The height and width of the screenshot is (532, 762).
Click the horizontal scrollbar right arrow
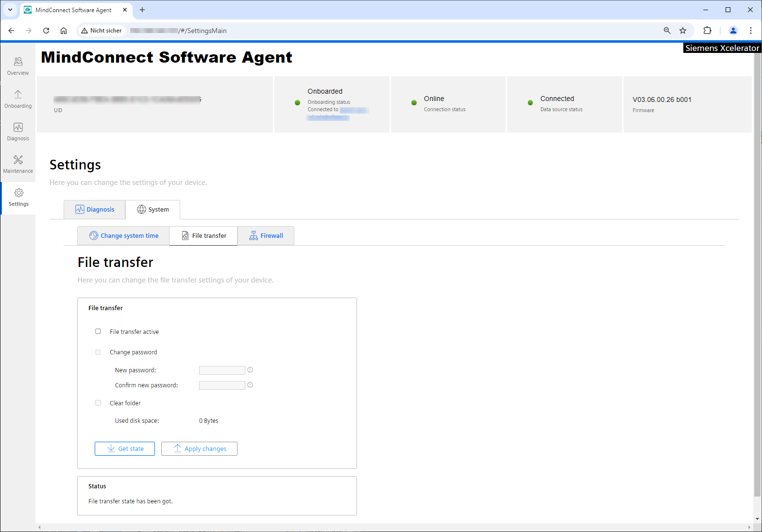[749, 528]
